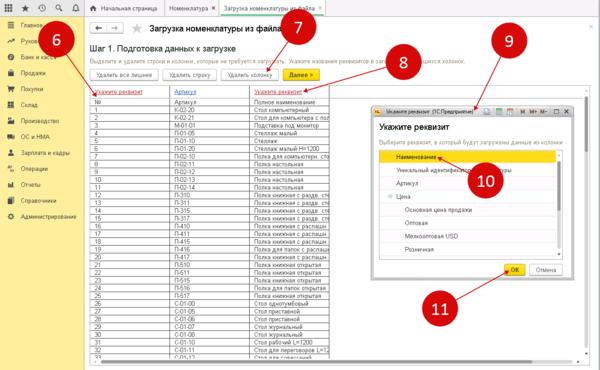
Task: Open the Продажи section in sidebar
Action: [x=33, y=73]
